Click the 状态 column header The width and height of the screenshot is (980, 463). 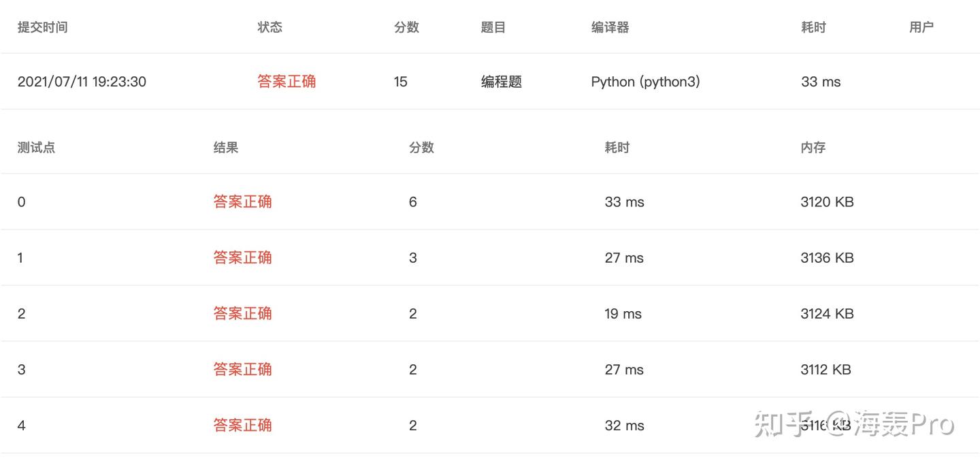pos(269,27)
